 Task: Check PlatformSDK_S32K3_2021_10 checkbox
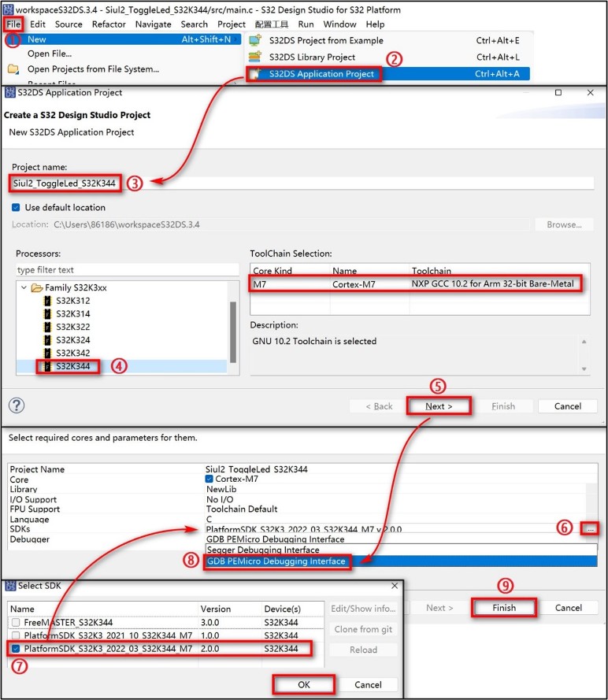pyautogui.click(x=16, y=635)
